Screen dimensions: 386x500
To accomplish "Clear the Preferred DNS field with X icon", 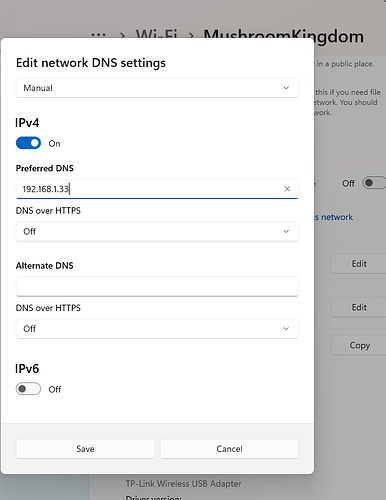I will [x=287, y=189].
